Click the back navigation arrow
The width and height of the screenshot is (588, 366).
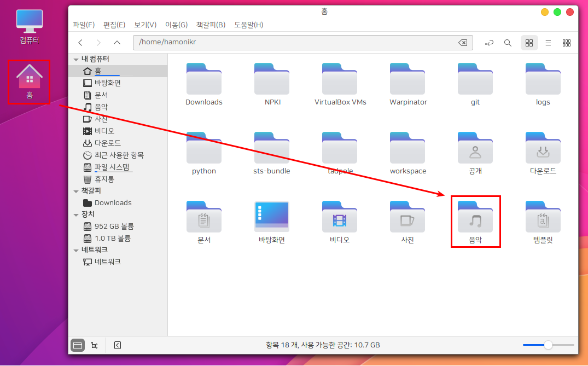click(80, 43)
